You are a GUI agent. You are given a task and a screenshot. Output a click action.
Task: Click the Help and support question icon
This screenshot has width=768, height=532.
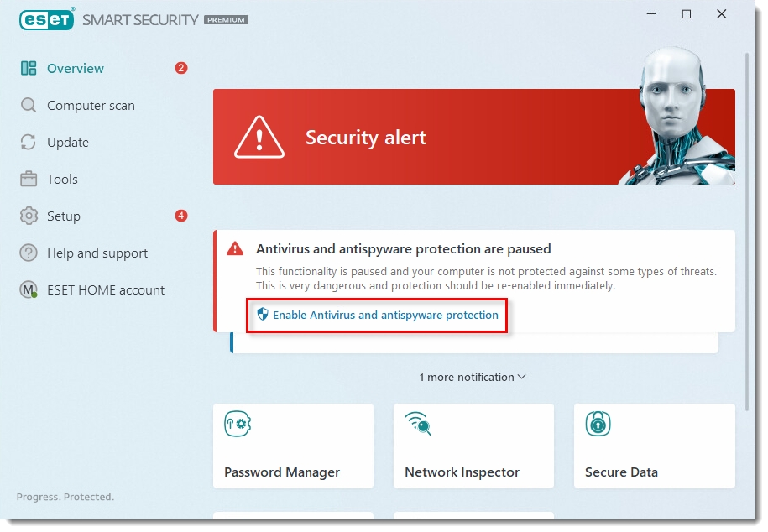(29, 253)
